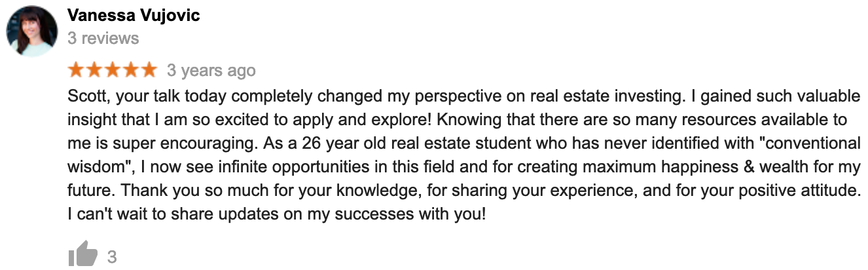Click the opening sentence 'Scott, your talk today'
868x270 pixels.
point(147,97)
